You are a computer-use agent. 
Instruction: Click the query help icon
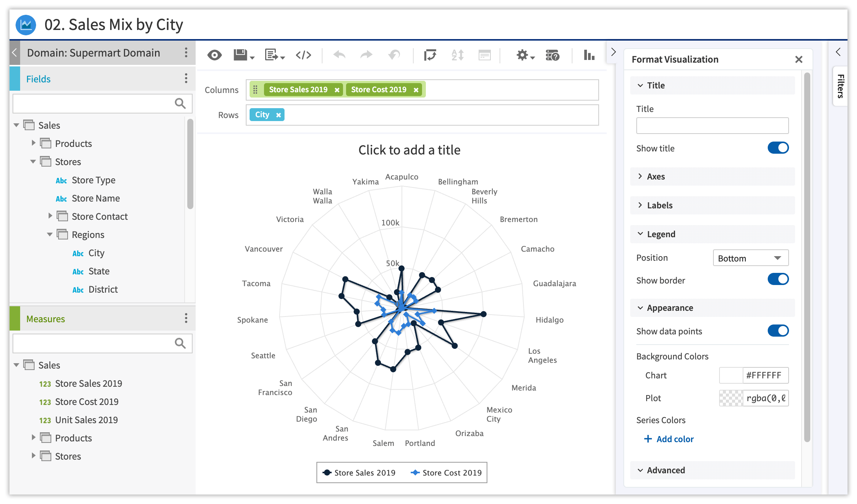point(552,55)
